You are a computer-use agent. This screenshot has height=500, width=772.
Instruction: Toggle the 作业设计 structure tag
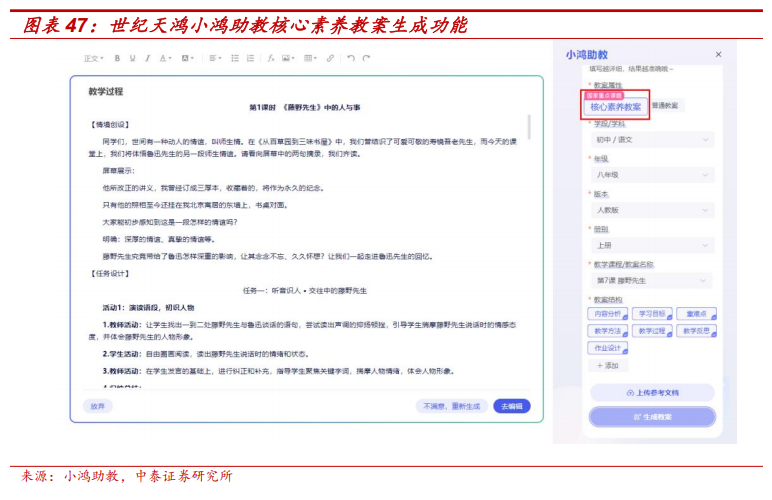point(608,348)
